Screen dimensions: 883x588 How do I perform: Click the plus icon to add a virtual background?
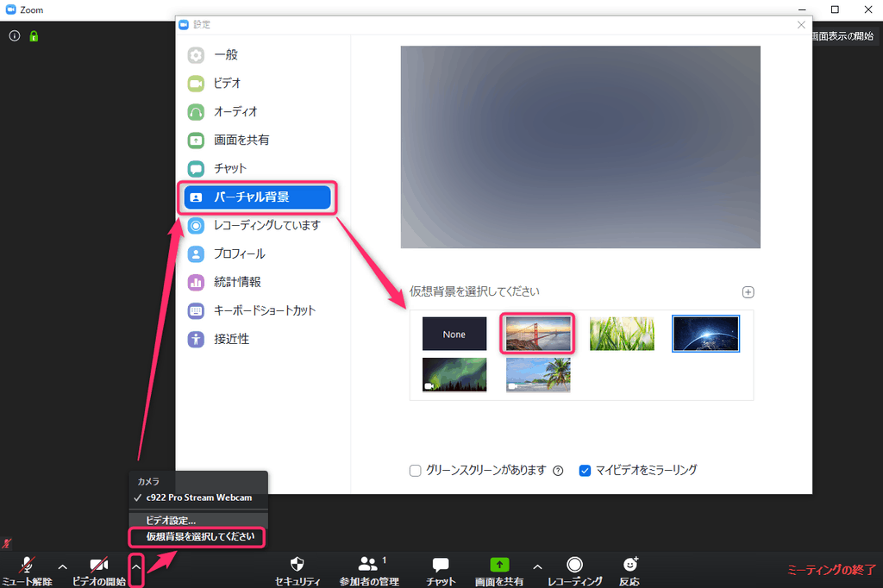point(748,292)
